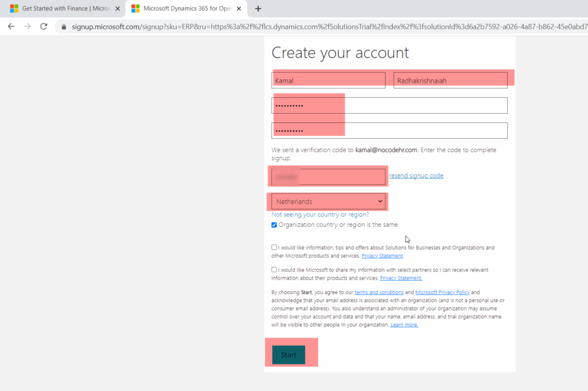Close the Microsoft Dynamics 365 tab

pyautogui.click(x=239, y=9)
